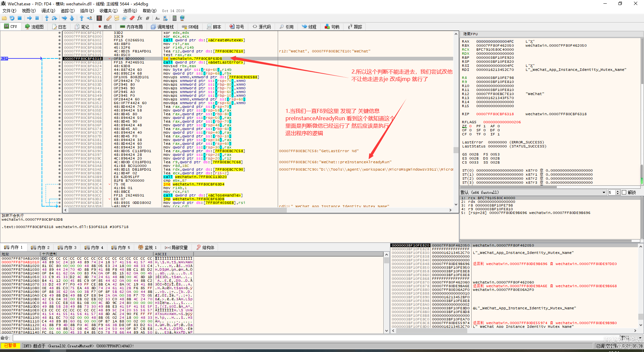Toggle breakpoint dot at address 00007FF80CBF631E
This screenshot has height=352, width=644.
tap(60, 62)
